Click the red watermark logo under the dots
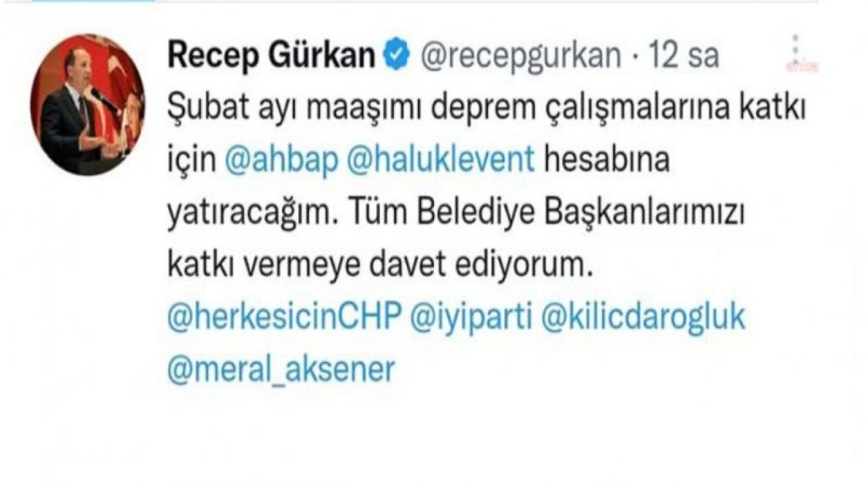 coord(802,66)
